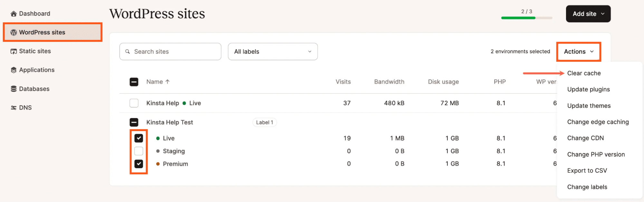Select the Applications sidebar icon
The width and height of the screenshot is (644, 202).
[x=13, y=70]
